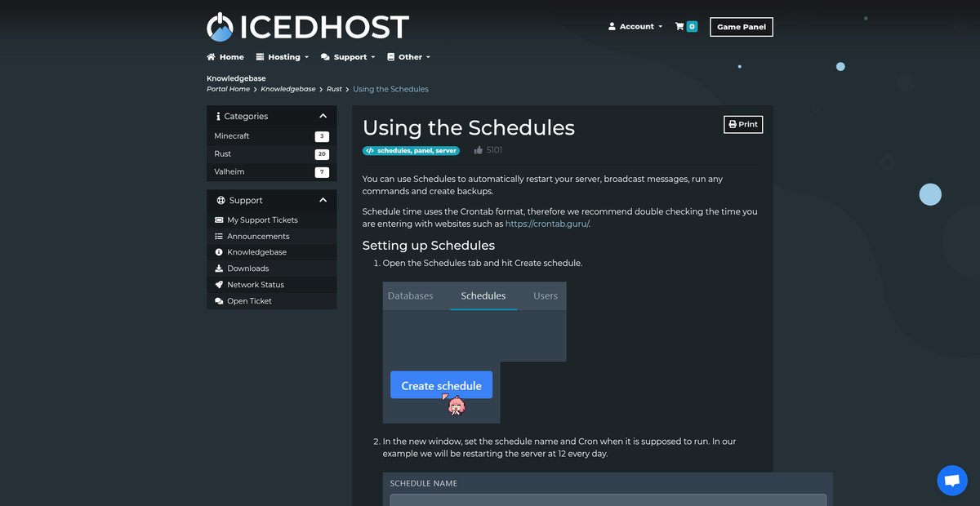Collapse the Categories panel
The image size is (980, 506).
pyautogui.click(x=323, y=116)
